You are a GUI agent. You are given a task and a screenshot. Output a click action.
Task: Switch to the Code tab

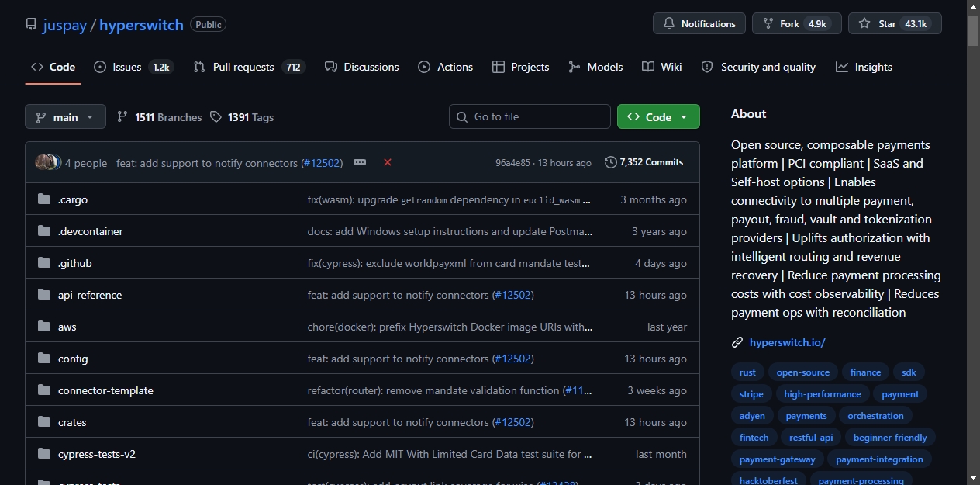[x=53, y=67]
